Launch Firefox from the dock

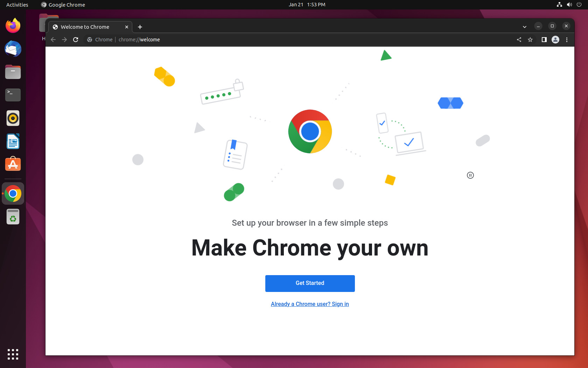(13, 26)
